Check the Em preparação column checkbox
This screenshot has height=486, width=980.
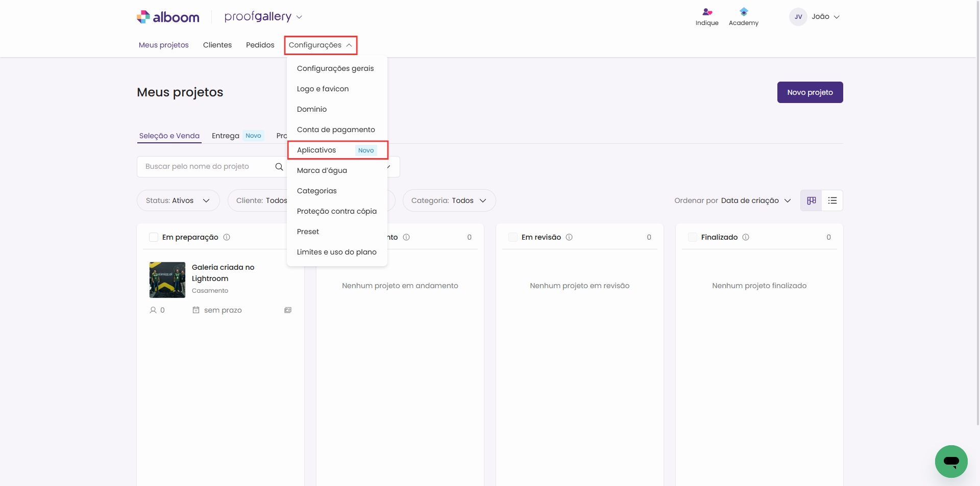point(154,237)
